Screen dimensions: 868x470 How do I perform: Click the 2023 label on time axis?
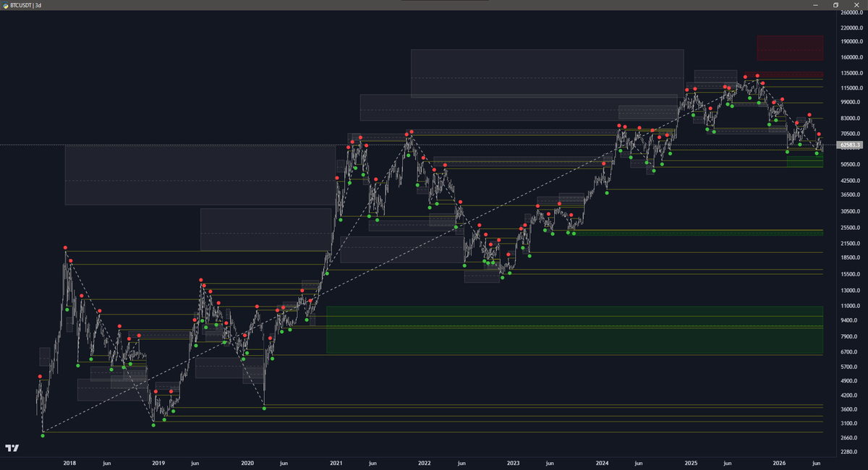(x=513, y=463)
